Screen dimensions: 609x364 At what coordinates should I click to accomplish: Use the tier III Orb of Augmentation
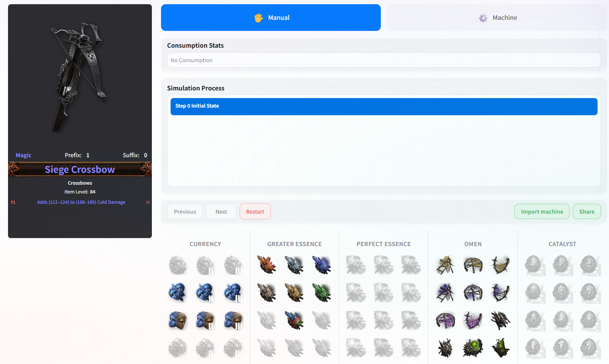(233, 293)
